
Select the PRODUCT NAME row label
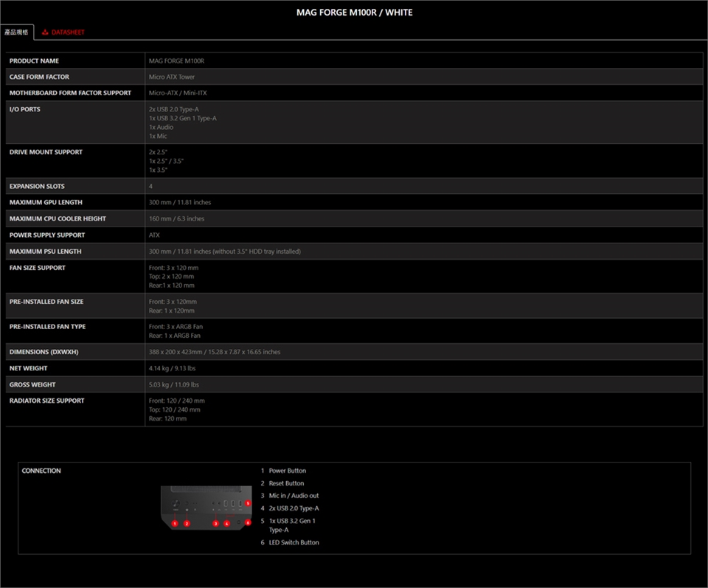tap(35, 61)
